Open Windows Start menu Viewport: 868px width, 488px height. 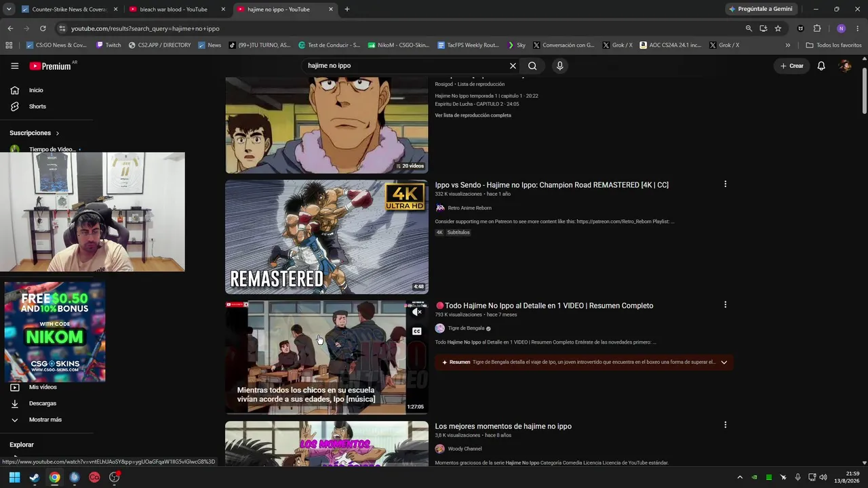click(14, 477)
